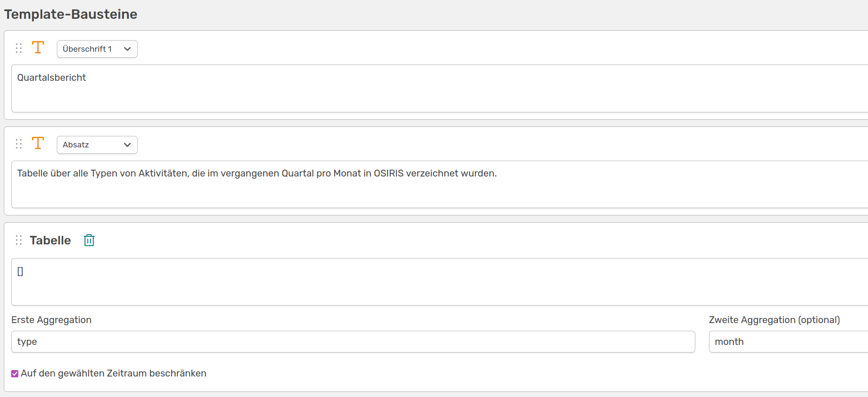Click the chevron arrow in the Absatz dropdown
The height and width of the screenshot is (397, 868).
(127, 145)
